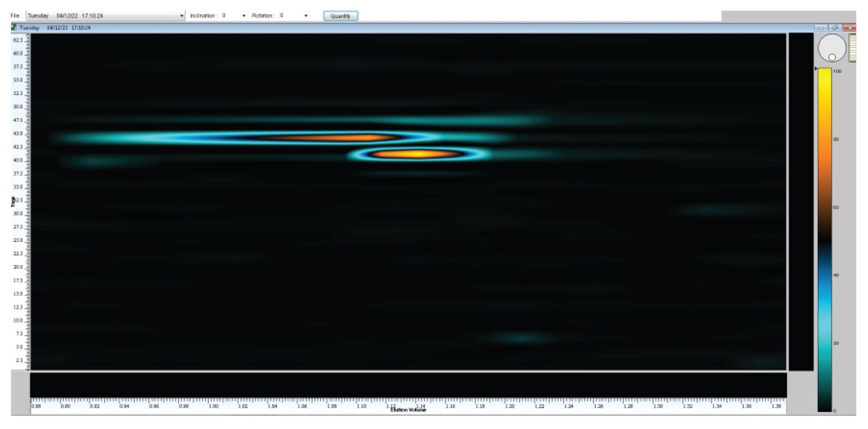Screen dimensions: 868x429
Task: Click the black strip below the heatmap
Action: pyautogui.click(x=408, y=385)
